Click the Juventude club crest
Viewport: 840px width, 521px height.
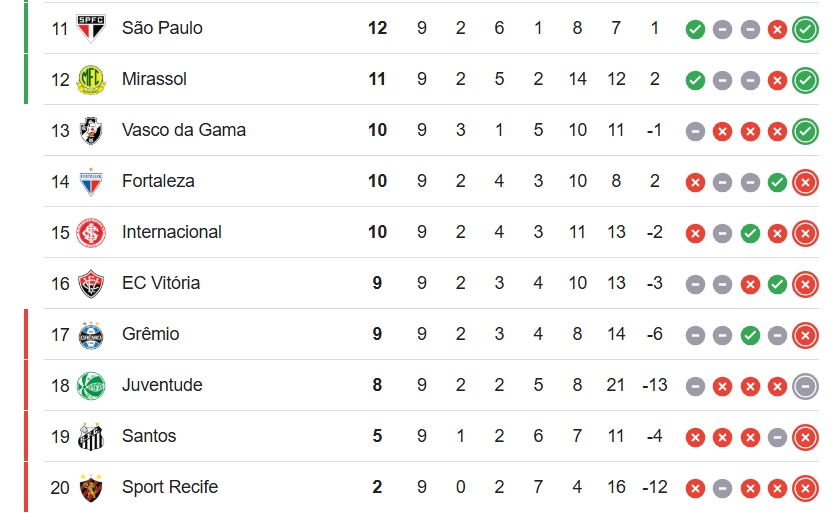click(91, 386)
